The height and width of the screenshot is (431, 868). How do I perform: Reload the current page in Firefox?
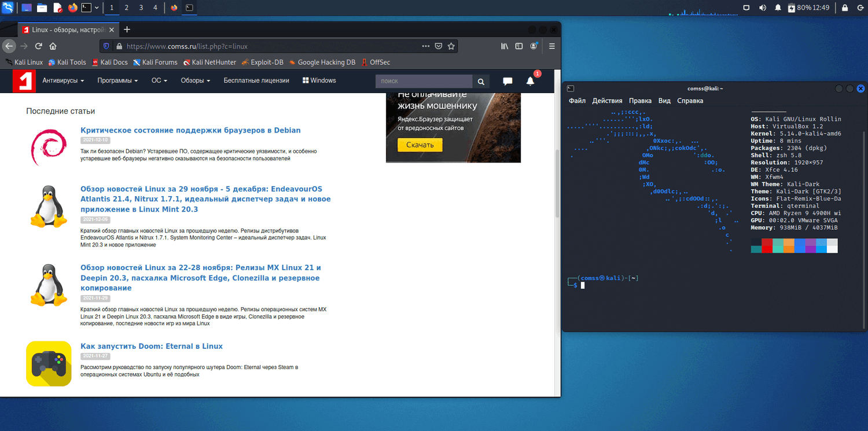[x=39, y=46]
